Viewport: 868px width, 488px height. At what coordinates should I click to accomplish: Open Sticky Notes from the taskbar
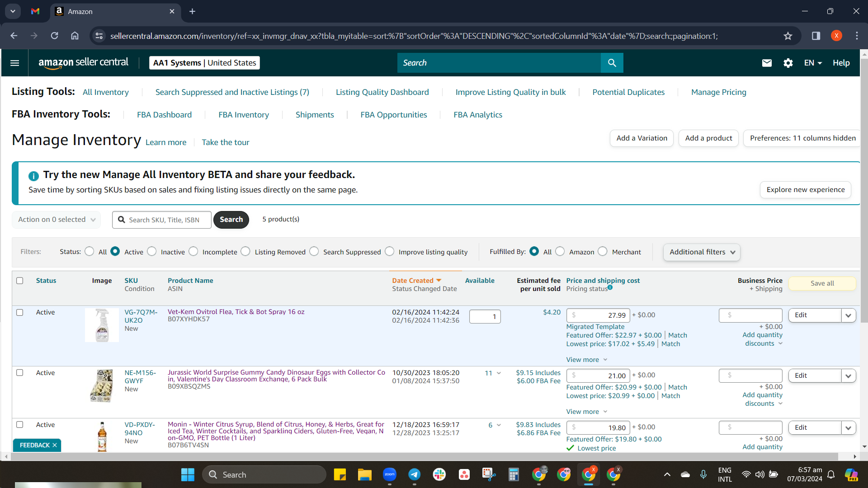[340, 474]
